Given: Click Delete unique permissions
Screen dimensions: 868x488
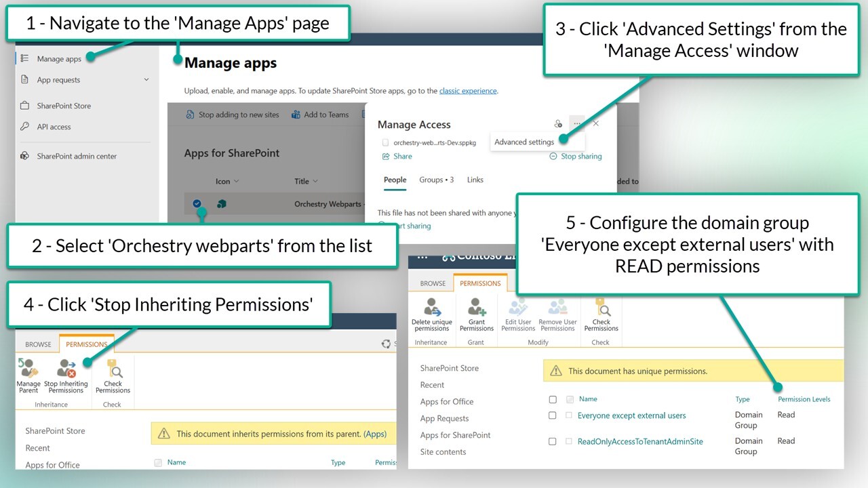Looking at the screenshot, I should click(x=432, y=314).
